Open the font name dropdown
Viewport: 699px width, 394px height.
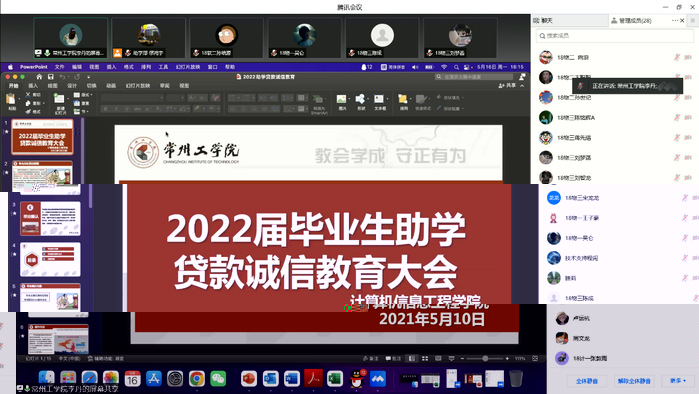click(x=132, y=98)
